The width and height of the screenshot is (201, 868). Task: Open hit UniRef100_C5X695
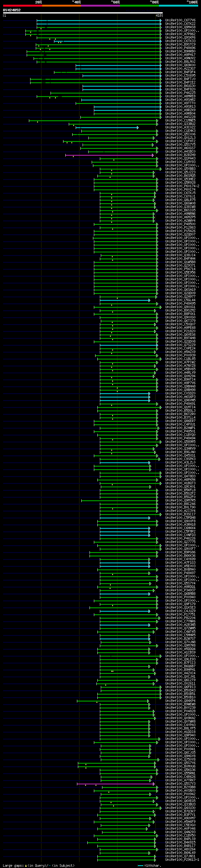point(180,75)
